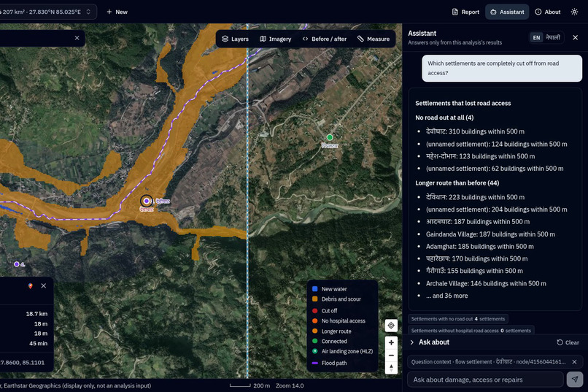588x392 pixels.
Task: Click the '18.7 km' distance value
Action: pyautogui.click(x=36, y=314)
